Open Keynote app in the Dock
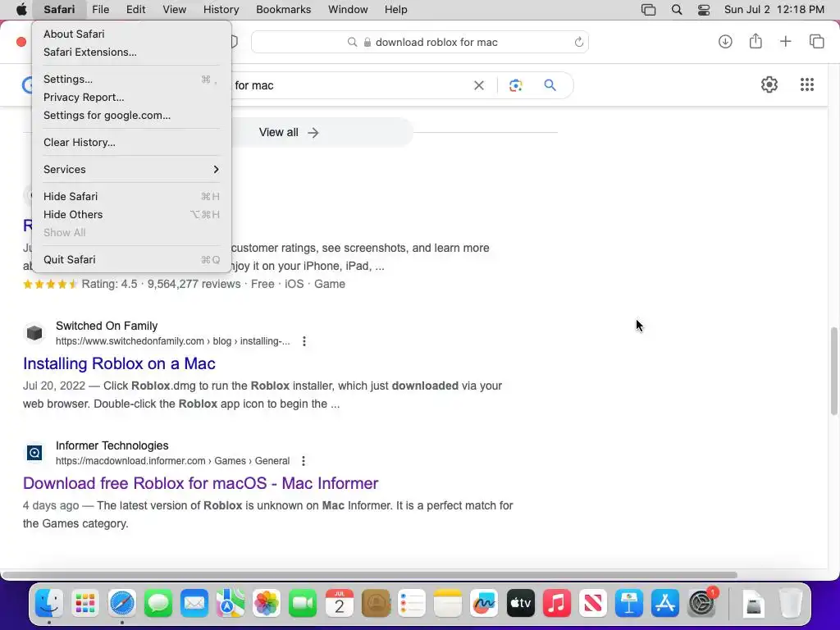This screenshot has height=630, width=840. (x=629, y=603)
